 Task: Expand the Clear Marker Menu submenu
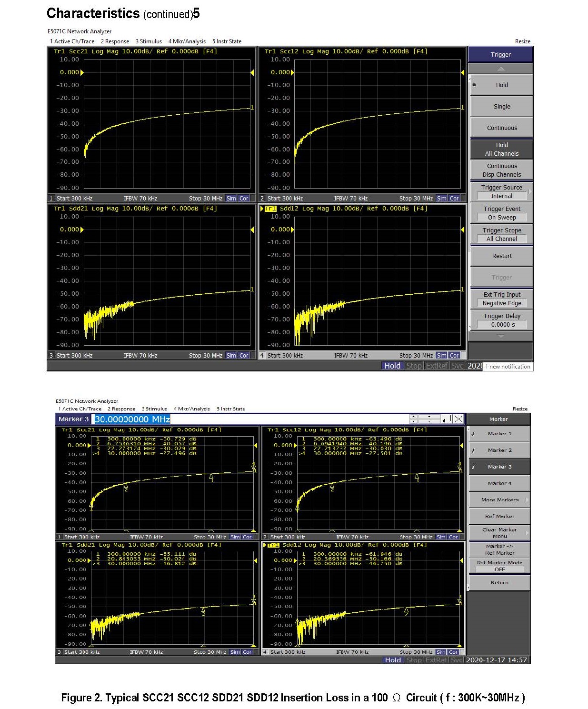tap(499, 533)
